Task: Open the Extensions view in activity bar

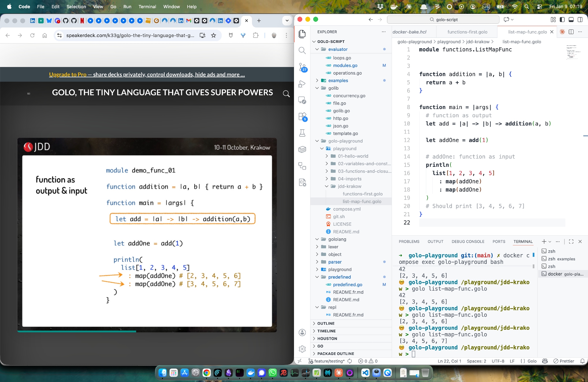Action: [x=302, y=117]
